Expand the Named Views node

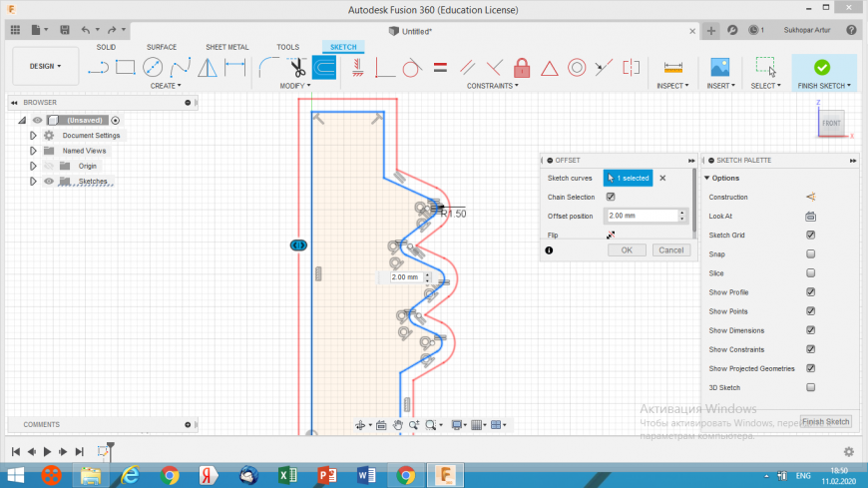pyautogui.click(x=33, y=151)
